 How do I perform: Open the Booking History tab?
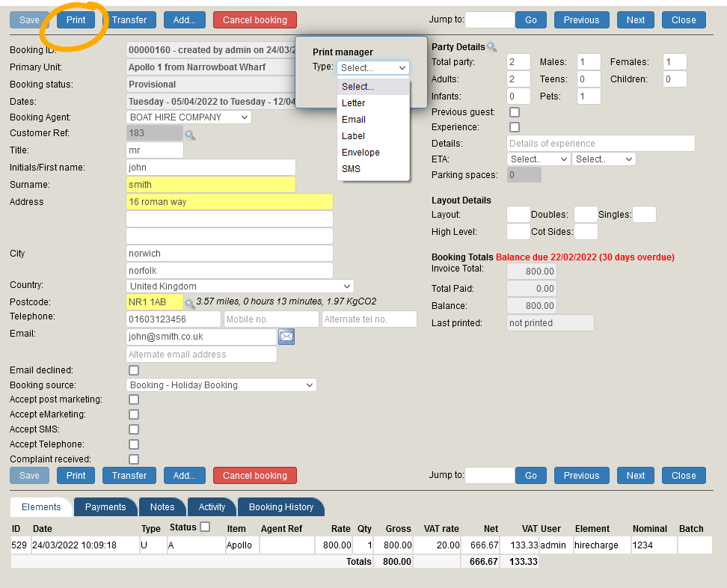[x=280, y=507]
